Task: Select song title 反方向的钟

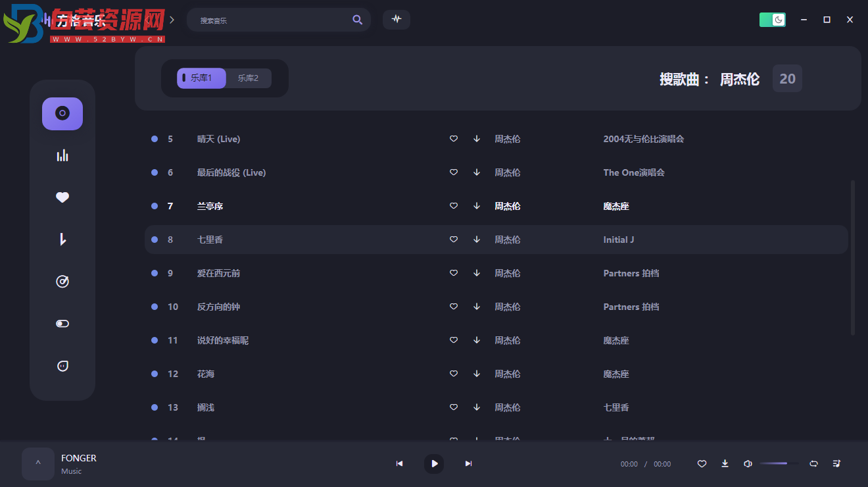Action: coord(219,307)
